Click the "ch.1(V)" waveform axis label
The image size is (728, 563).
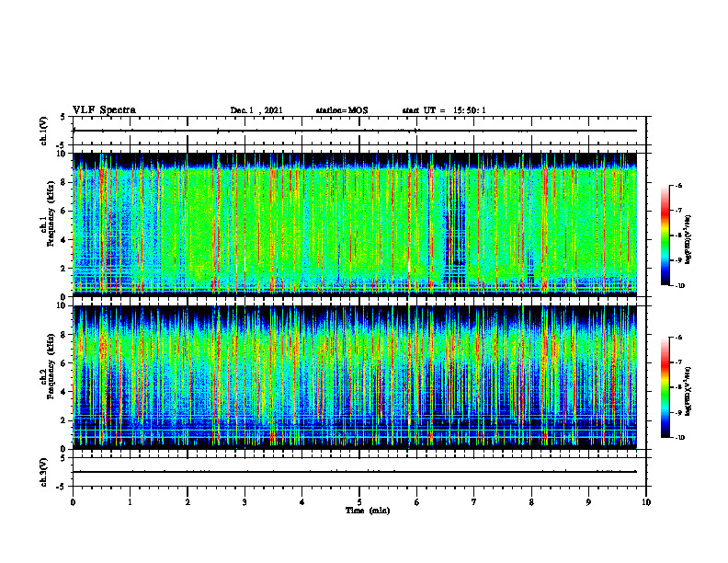[43, 131]
